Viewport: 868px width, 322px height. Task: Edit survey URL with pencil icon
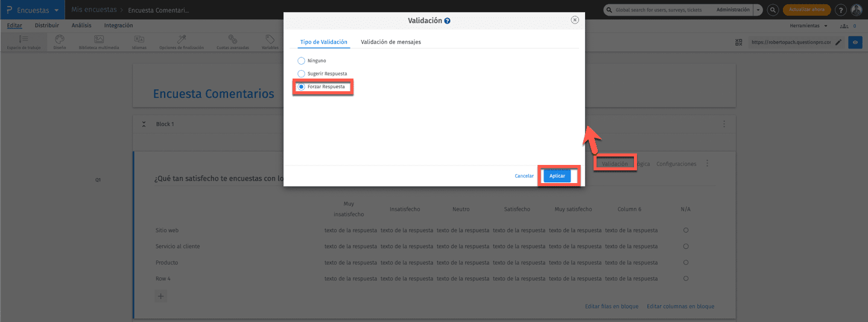point(838,42)
